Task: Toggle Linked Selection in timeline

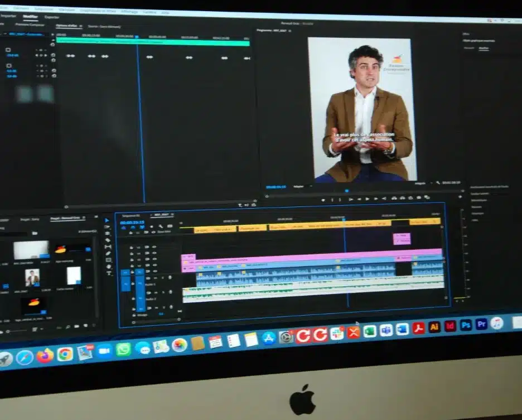Action: [x=142, y=227]
